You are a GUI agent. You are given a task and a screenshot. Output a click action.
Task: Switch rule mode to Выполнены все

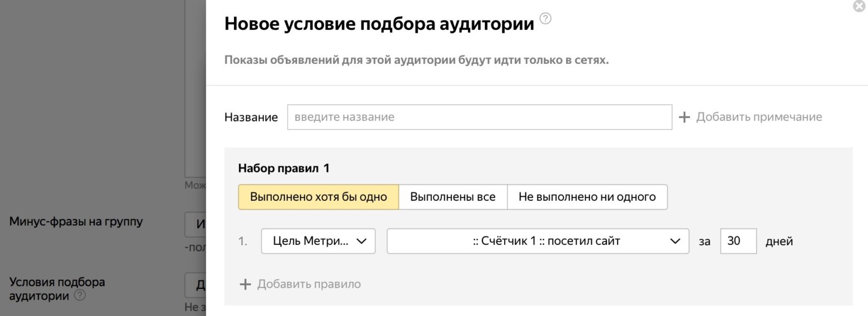453,197
